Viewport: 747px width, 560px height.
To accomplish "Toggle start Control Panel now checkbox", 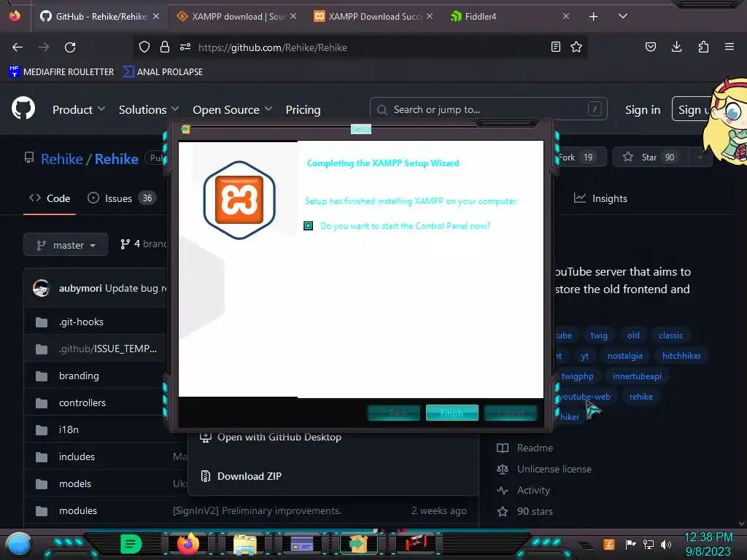I will [309, 226].
